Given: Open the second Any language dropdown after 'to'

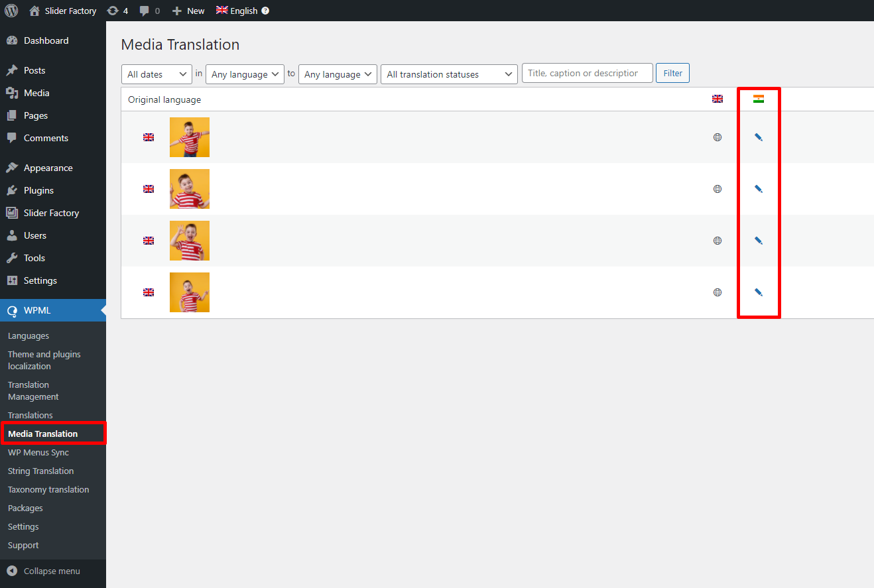Looking at the screenshot, I should click(338, 74).
